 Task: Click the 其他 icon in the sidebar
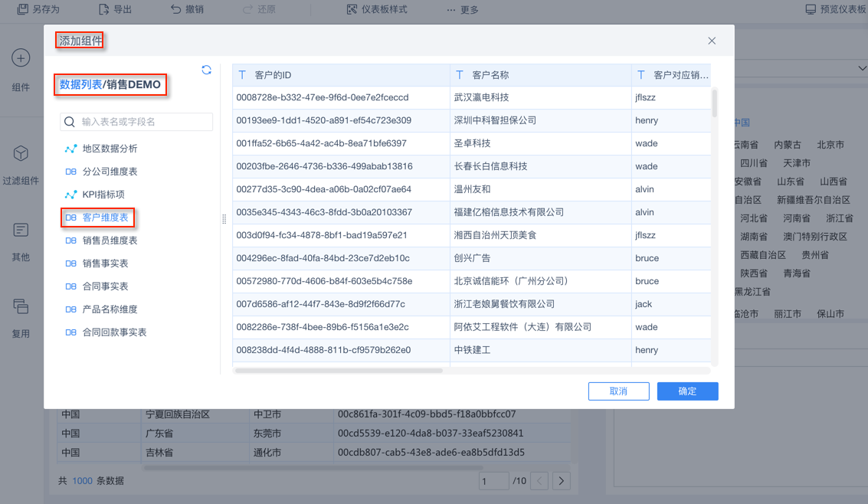[21, 230]
